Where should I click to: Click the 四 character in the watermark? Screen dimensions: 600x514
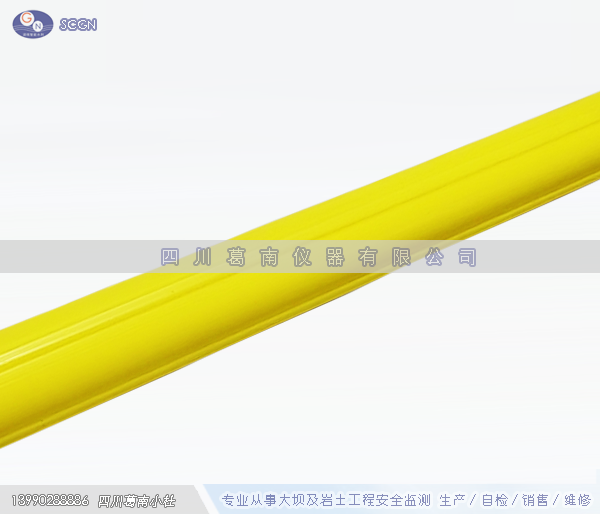point(172,257)
